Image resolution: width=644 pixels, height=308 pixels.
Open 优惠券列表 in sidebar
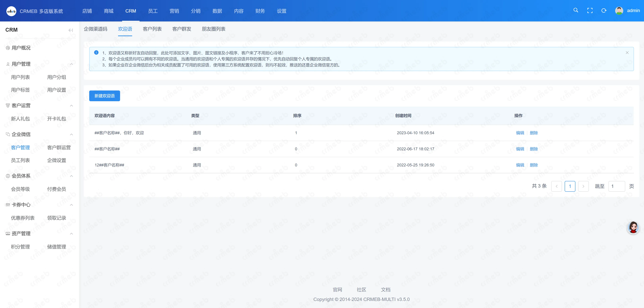23,218
